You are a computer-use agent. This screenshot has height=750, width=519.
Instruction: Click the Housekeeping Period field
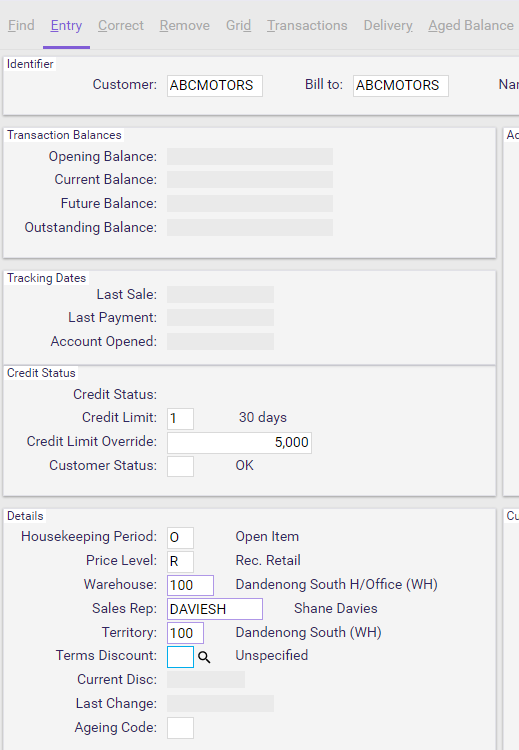[x=180, y=538]
